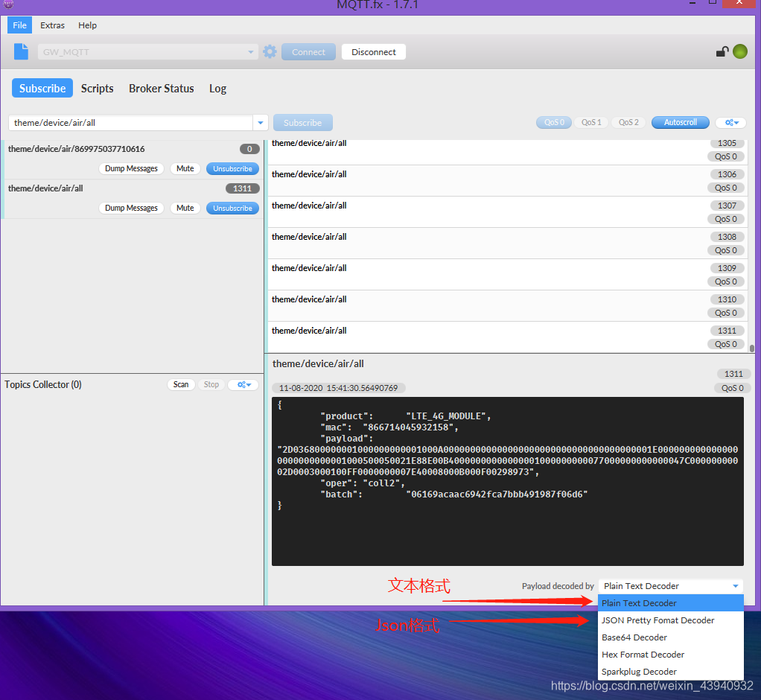761x700 pixels.
Task: Select Plain Text Decoder option in list
Action: point(671,603)
